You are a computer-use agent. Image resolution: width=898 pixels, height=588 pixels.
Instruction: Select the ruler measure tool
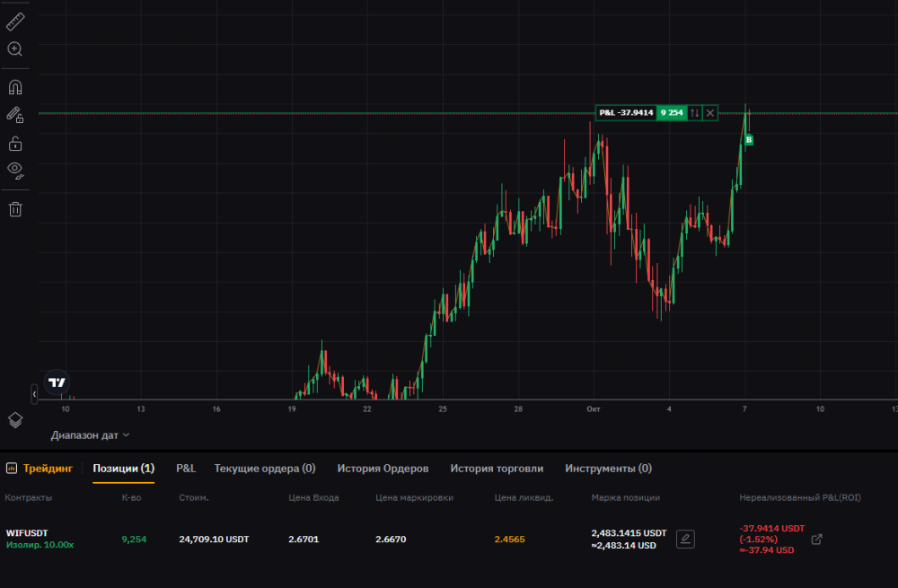pyautogui.click(x=15, y=22)
